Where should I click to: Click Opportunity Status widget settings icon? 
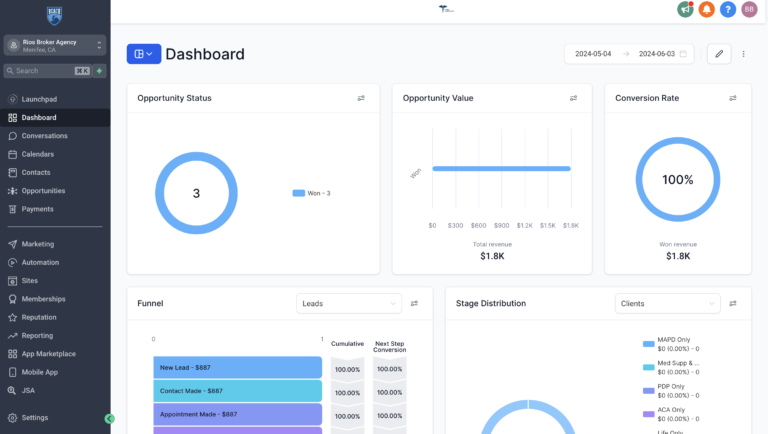pos(361,98)
